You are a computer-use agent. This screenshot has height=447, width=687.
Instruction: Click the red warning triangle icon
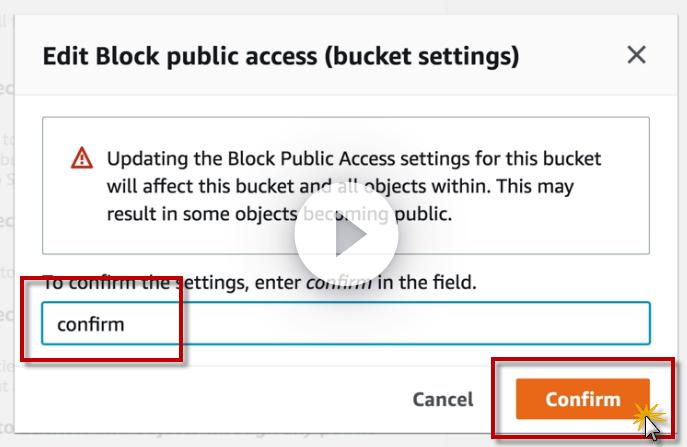(x=82, y=158)
